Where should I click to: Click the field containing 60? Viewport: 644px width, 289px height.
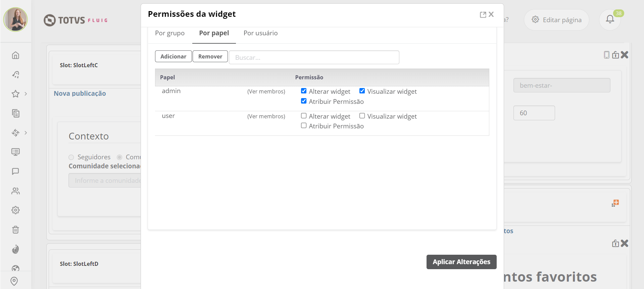point(534,113)
